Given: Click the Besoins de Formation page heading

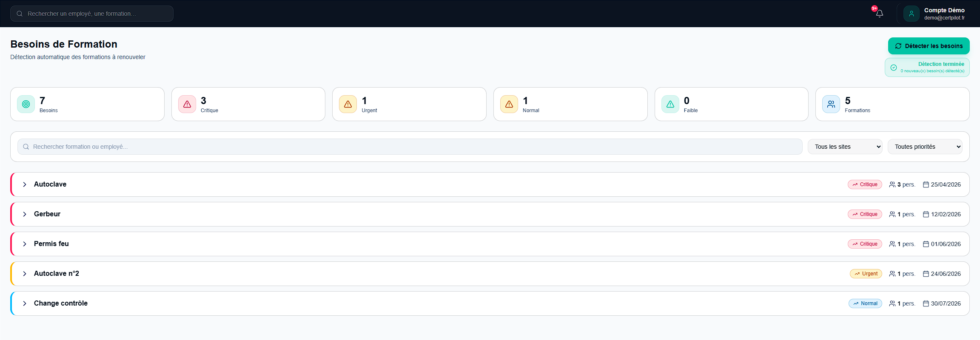Looking at the screenshot, I should point(64,44).
